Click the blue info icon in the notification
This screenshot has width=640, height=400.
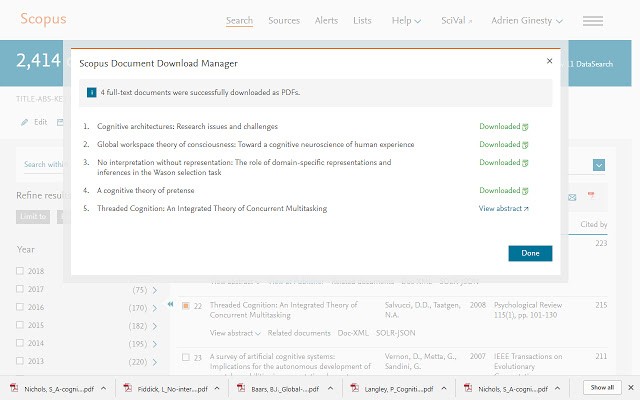coord(92,92)
